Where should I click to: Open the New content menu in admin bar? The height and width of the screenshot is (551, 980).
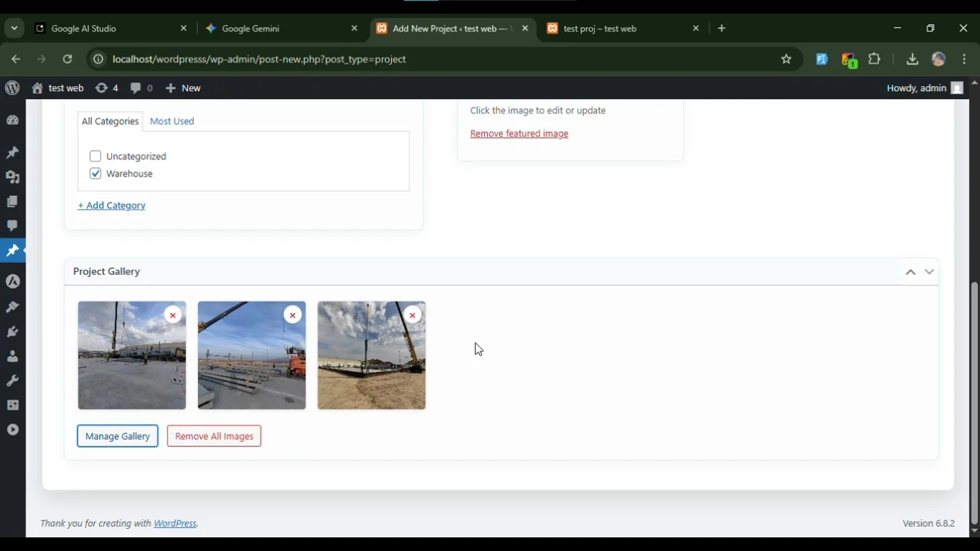pyautogui.click(x=183, y=88)
